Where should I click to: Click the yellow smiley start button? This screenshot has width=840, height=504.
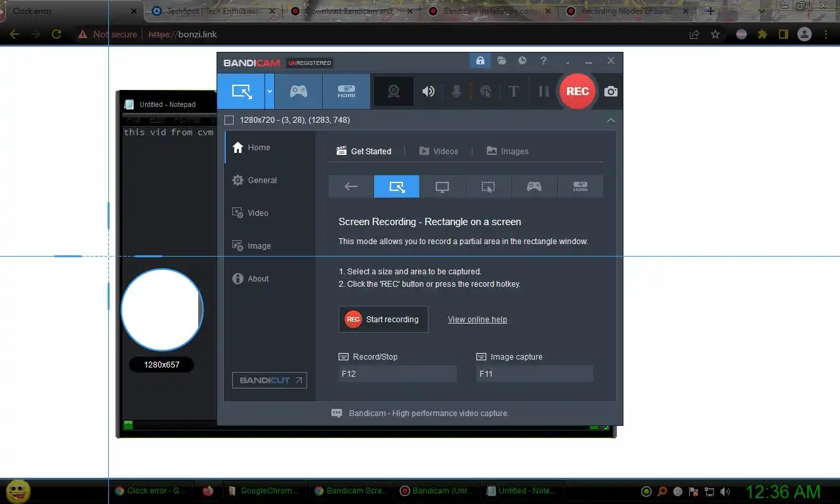point(18,491)
